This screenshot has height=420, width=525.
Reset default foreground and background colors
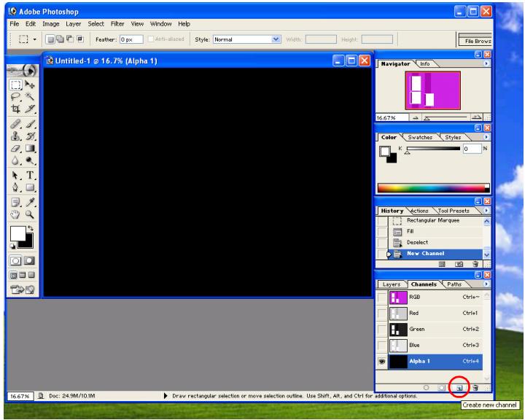click(x=12, y=246)
